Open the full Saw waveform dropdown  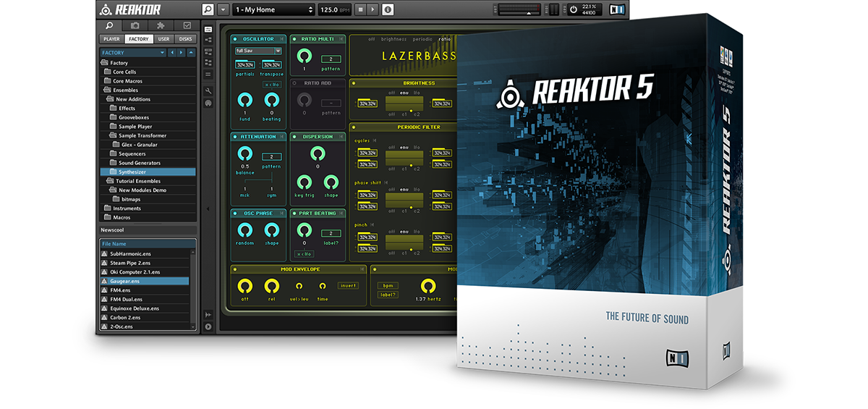coord(258,51)
